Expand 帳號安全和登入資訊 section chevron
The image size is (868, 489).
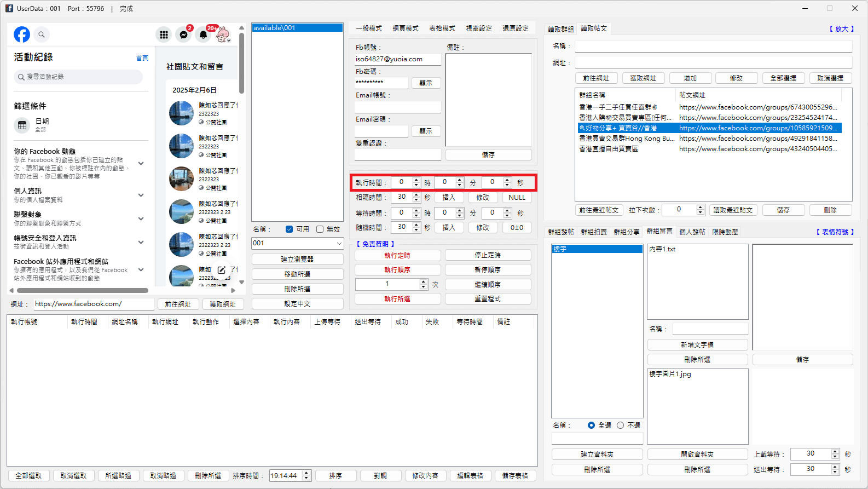click(x=141, y=242)
